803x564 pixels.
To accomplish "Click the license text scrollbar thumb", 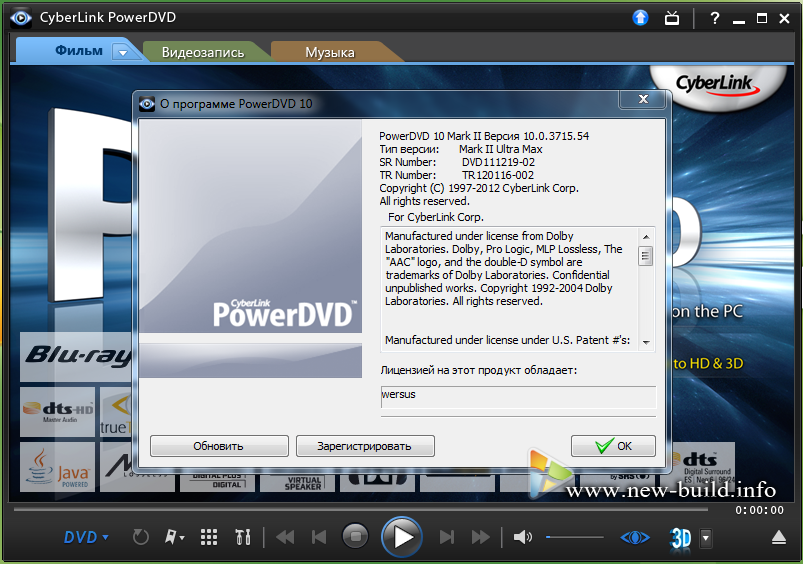I will [x=646, y=256].
